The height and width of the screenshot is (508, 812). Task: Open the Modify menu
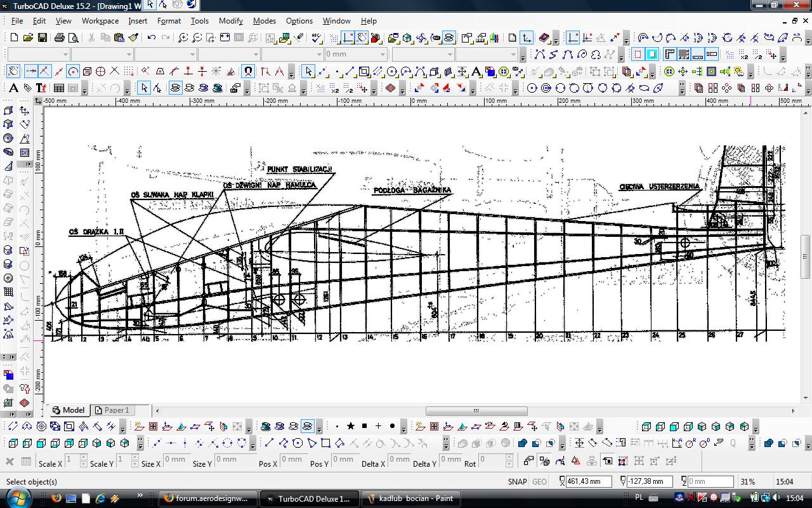pos(230,20)
